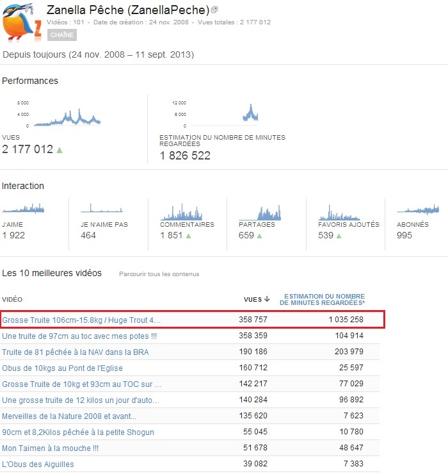
Task: Click the J'aime count 1 922
Action: tap(13, 236)
